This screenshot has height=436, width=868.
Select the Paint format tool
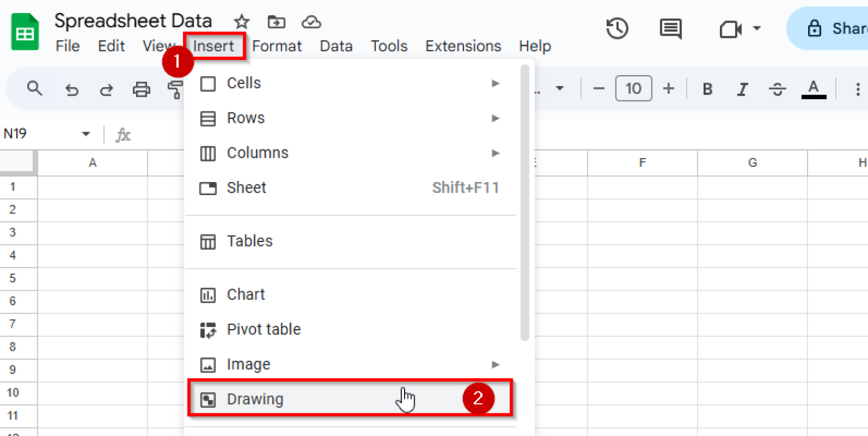tap(176, 88)
